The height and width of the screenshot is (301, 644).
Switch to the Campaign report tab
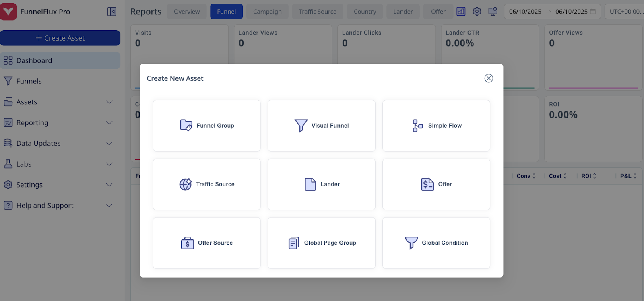[267, 12]
